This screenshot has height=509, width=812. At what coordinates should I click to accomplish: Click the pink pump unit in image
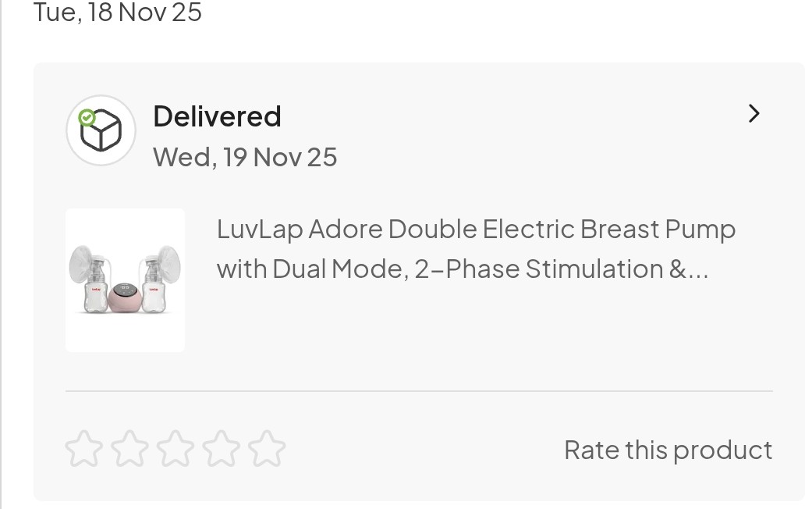(125, 297)
